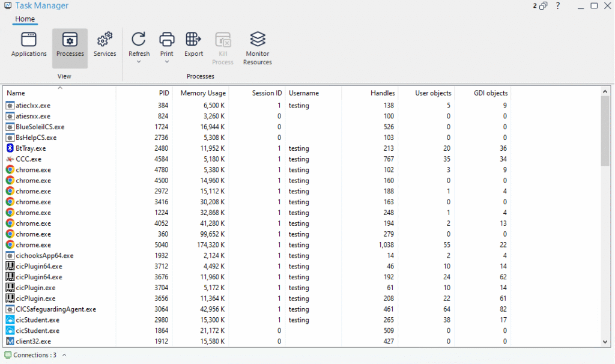Click memory usage value 99,652 K
The image size is (615, 364).
tap(212, 234)
